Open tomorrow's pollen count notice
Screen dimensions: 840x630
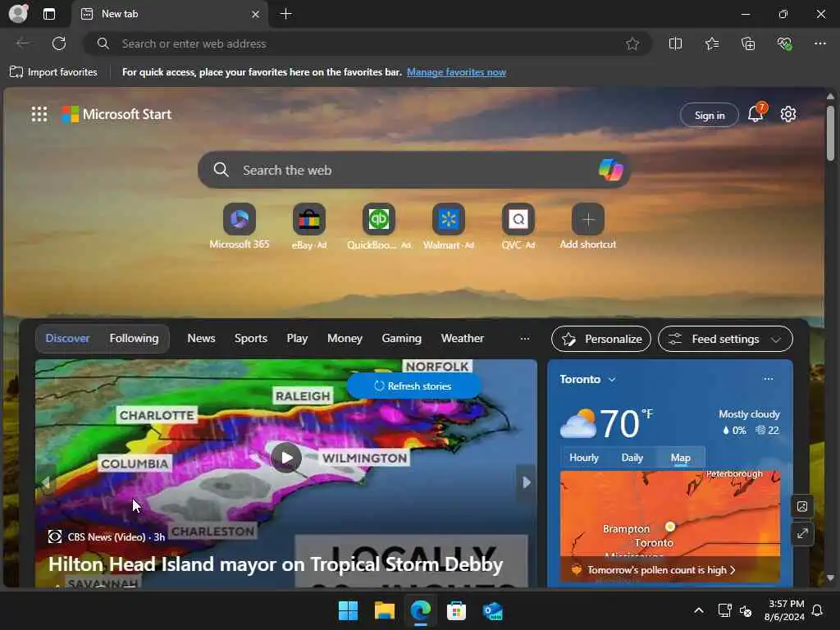pyautogui.click(x=660, y=570)
